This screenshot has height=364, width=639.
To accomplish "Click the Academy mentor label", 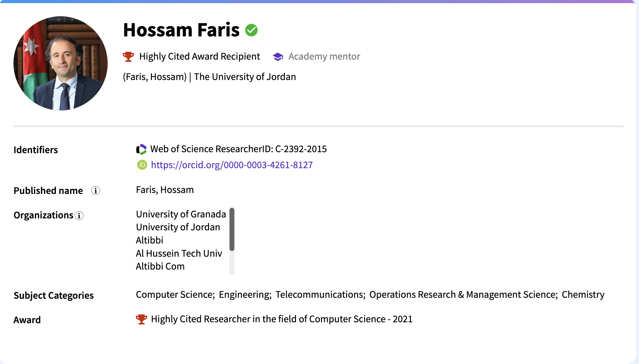I will [324, 56].
